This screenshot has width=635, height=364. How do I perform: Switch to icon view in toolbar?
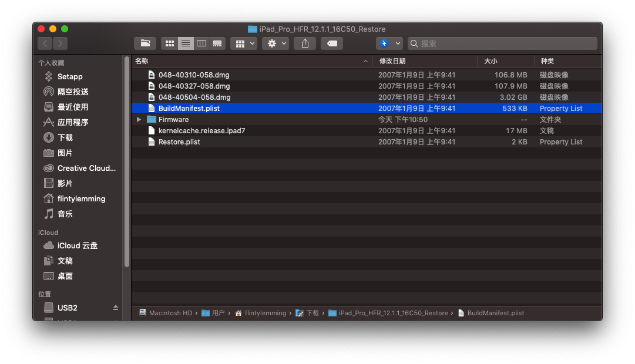[170, 43]
